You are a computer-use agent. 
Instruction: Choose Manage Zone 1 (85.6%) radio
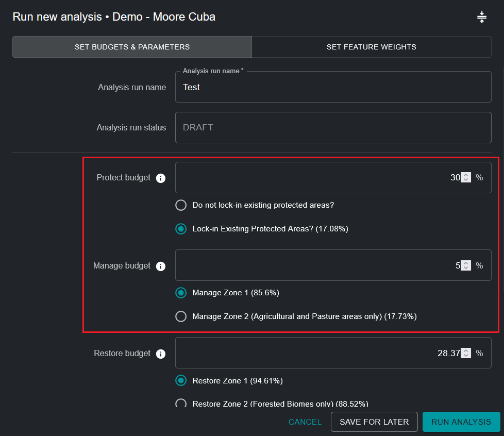(x=181, y=293)
